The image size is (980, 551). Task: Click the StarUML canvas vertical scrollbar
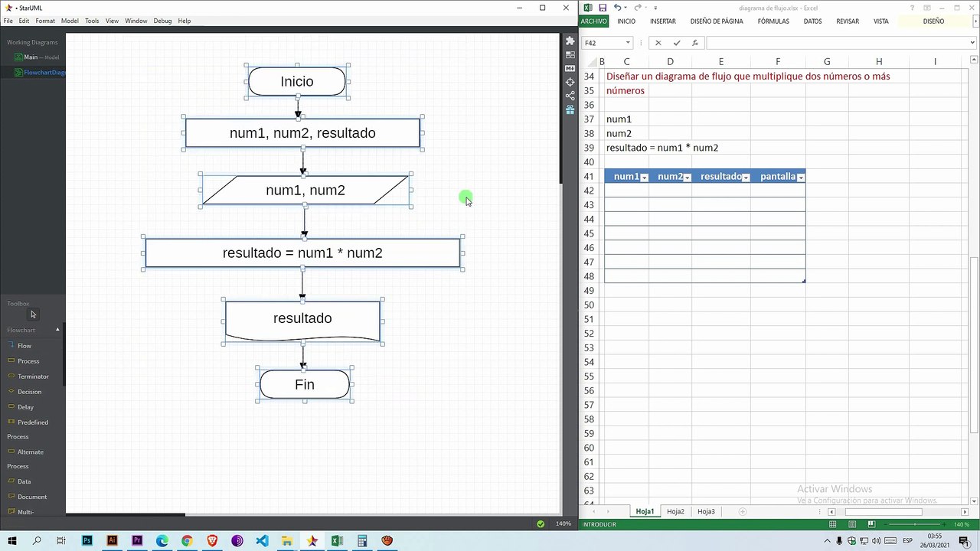click(561, 107)
